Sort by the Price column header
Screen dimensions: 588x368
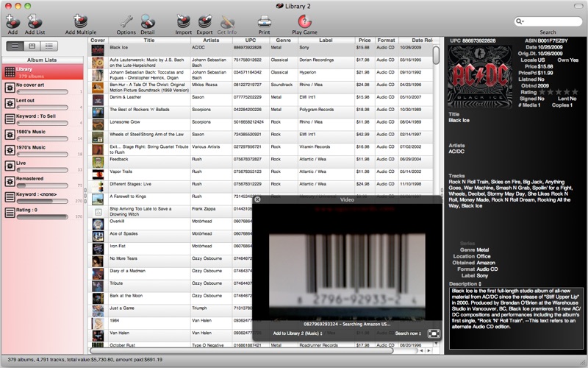[365, 40]
